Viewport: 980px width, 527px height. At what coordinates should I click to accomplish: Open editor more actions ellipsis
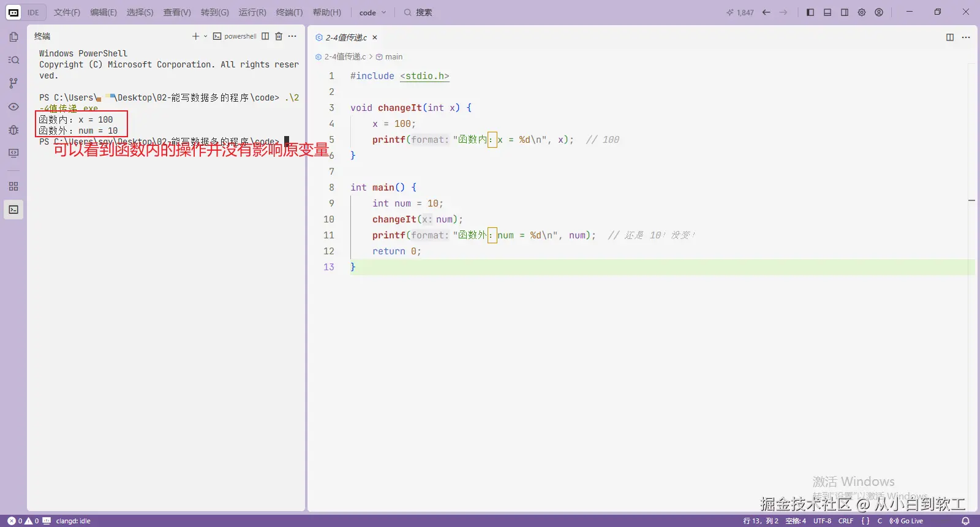tap(966, 37)
